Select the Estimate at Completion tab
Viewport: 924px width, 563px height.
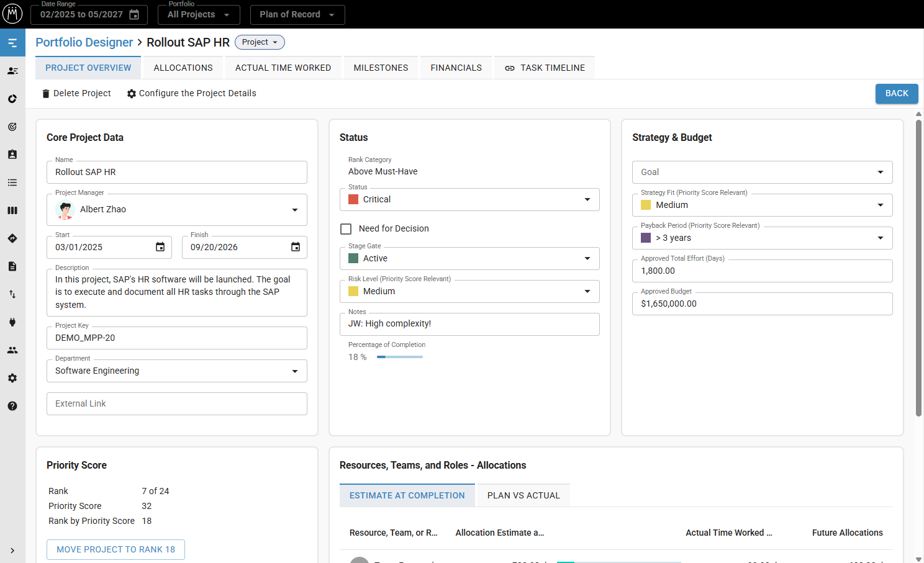(407, 495)
